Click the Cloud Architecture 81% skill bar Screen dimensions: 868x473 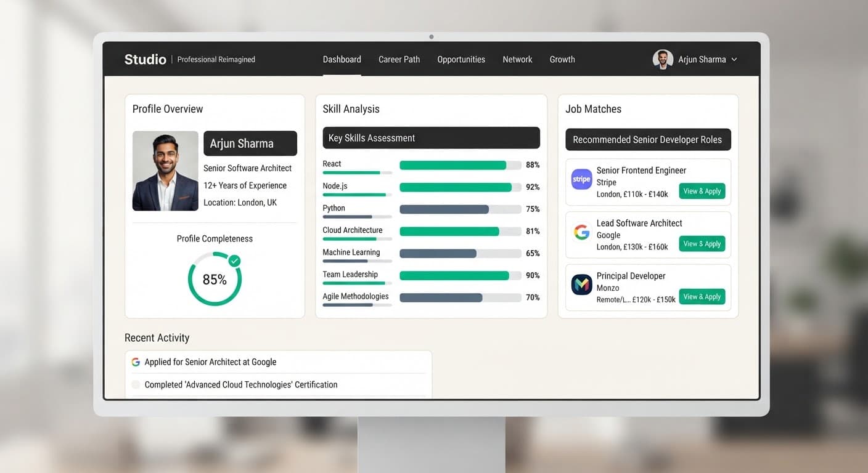pos(461,232)
